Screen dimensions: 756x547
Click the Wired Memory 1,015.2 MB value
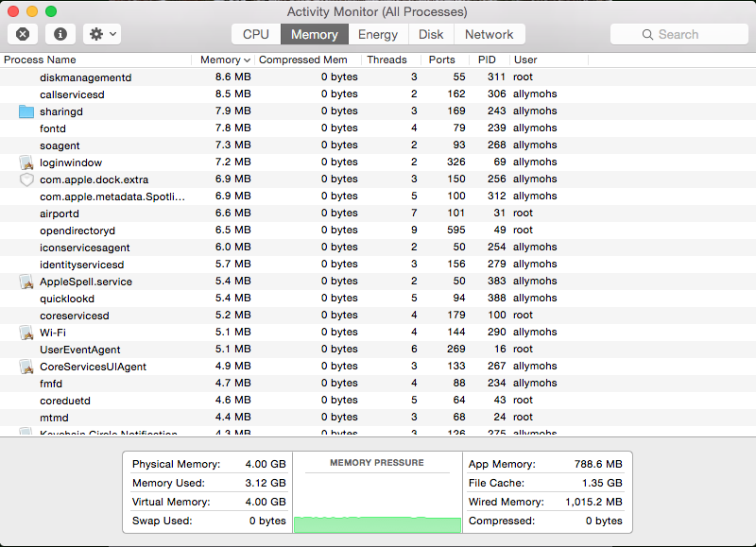[593, 502]
